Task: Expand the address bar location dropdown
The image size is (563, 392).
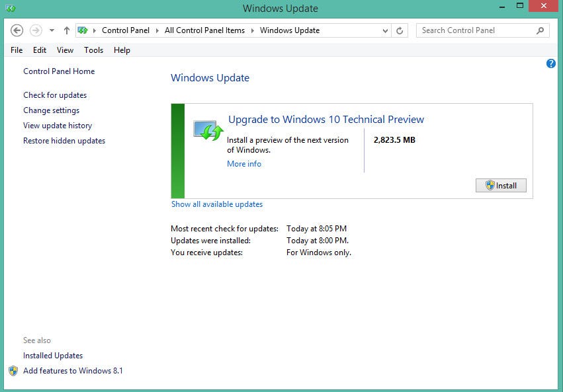Action: pos(385,30)
